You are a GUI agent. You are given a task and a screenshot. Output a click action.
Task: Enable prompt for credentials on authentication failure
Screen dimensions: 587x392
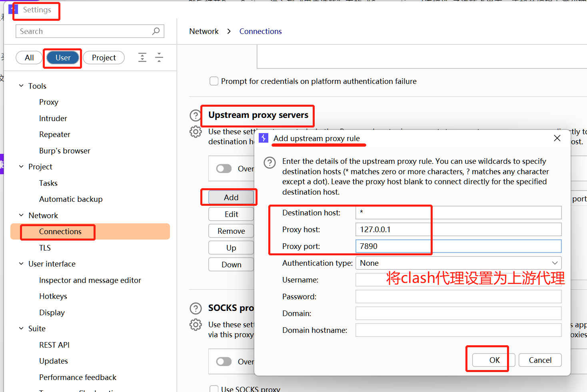pyautogui.click(x=214, y=81)
